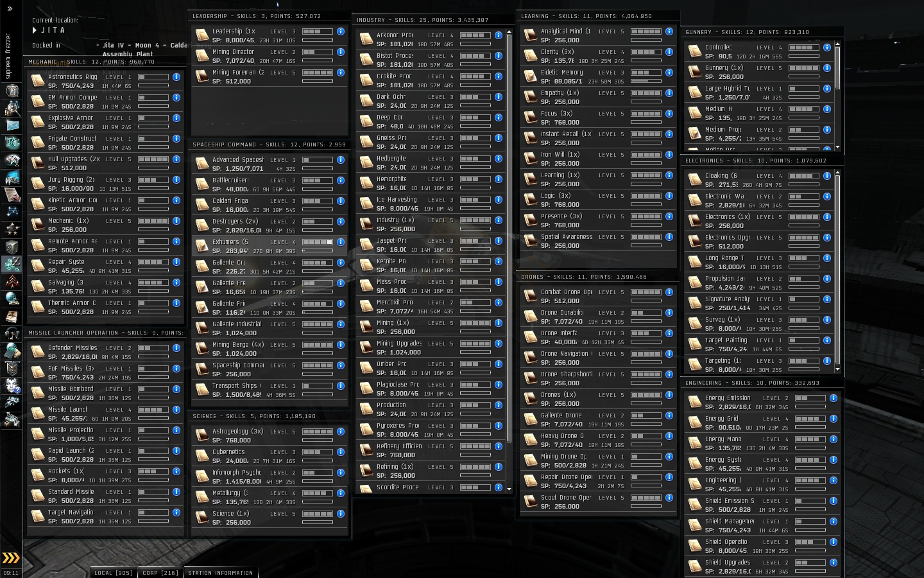Select the Drone Sharpshooting skill row

[598, 379]
